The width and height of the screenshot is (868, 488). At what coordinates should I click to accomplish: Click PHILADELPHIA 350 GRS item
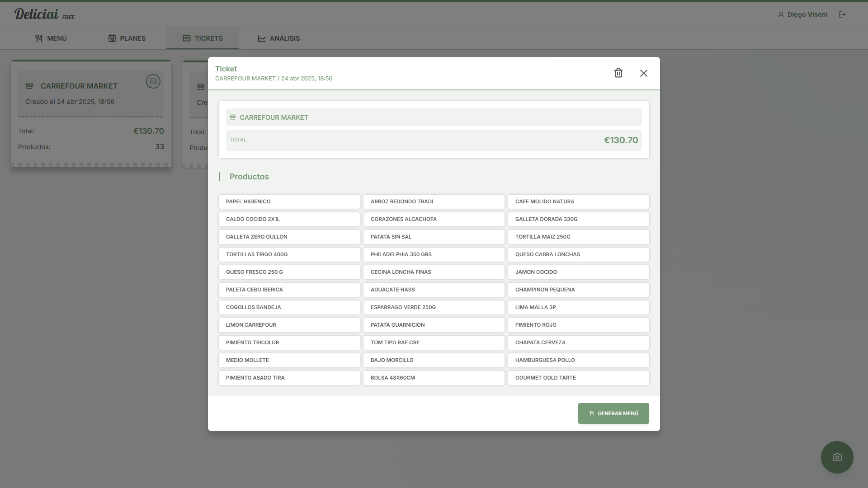click(x=434, y=254)
